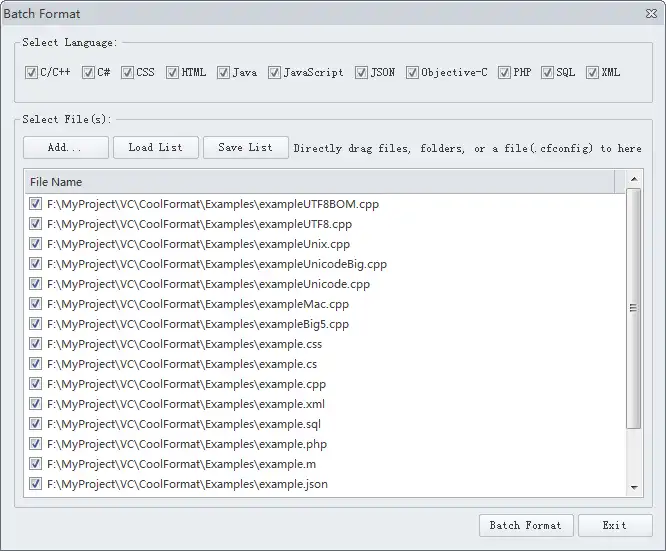
Task: Start the Batch Format button
Action: (x=526, y=526)
